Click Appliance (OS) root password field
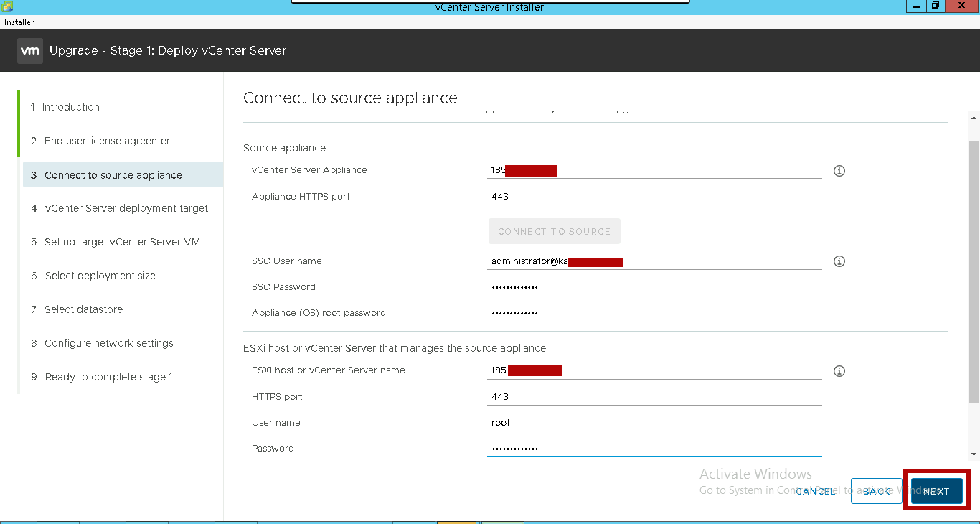Viewport: 980px width, 524px height. 654,313
